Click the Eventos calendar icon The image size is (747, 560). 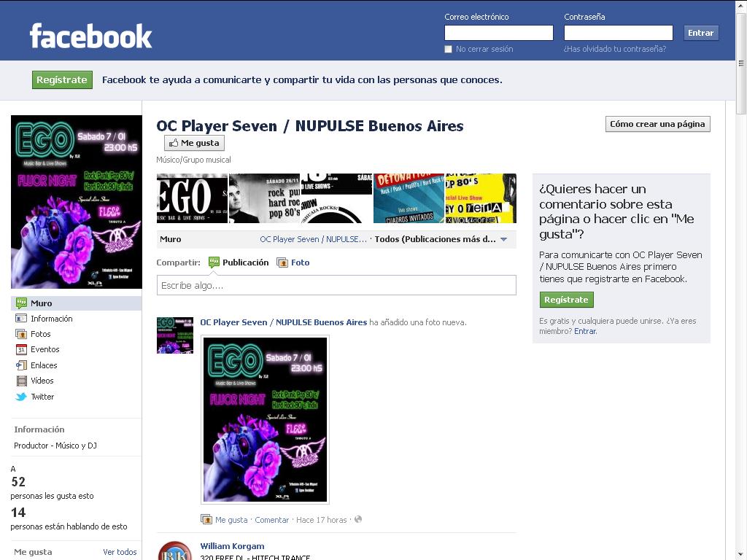21,349
